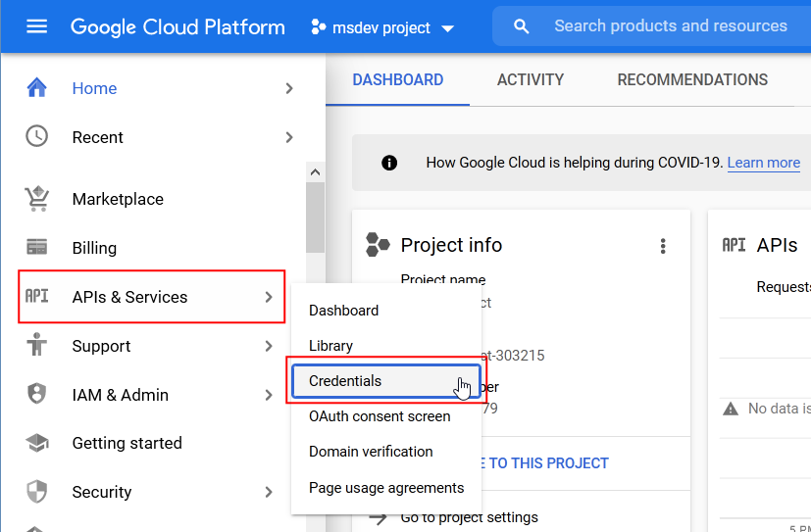Click the Recent clock icon
This screenshot has height=532, width=811.
point(36,137)
